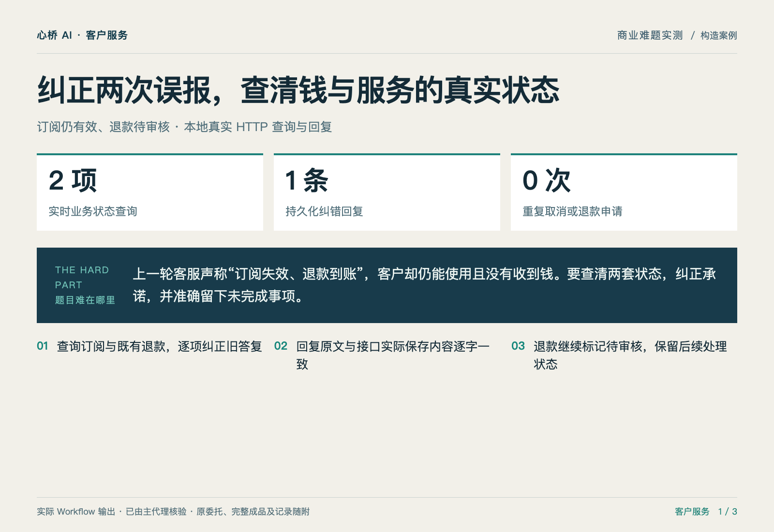Screen dimensions: 774x532
Task: Click the 2 项 statistic value
Action: pyautogui.click(x=73, y=181)
